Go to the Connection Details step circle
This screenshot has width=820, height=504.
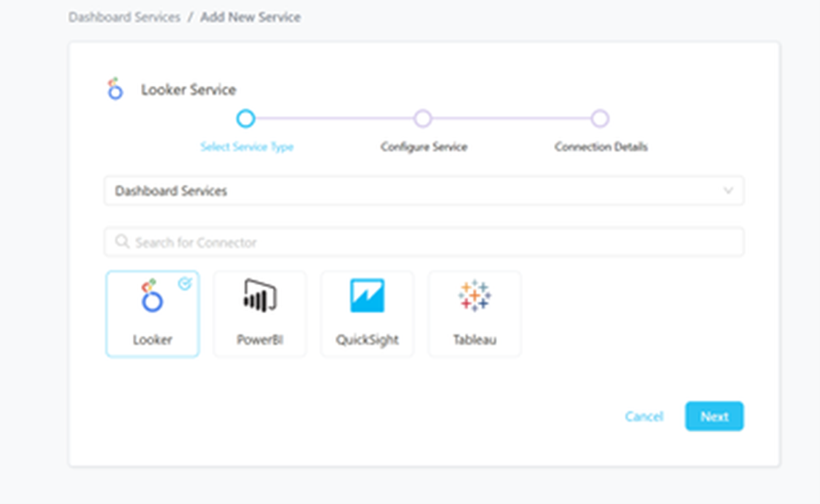(599, 118)
